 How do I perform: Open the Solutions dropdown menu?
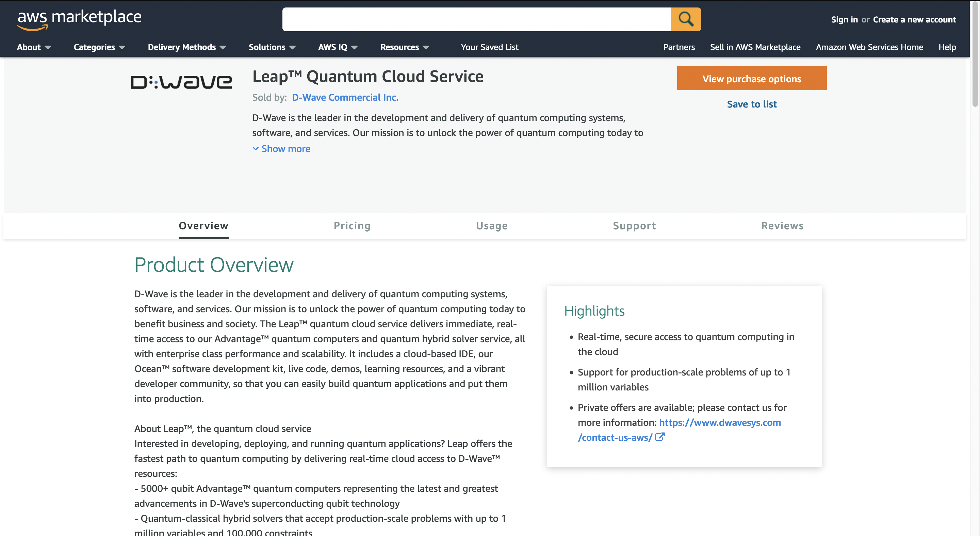point(272,47)
